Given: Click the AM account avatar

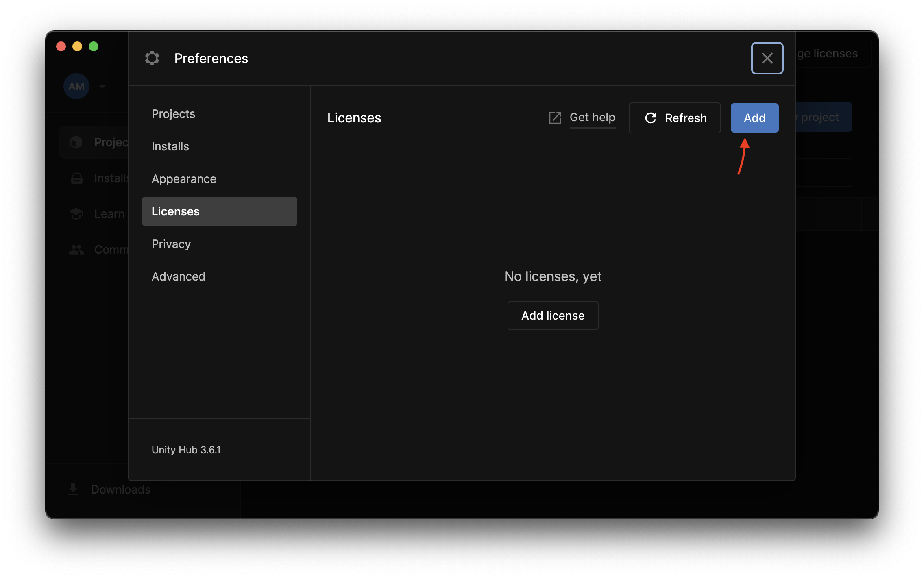Looking at the screenshot, I should point(76,86).
